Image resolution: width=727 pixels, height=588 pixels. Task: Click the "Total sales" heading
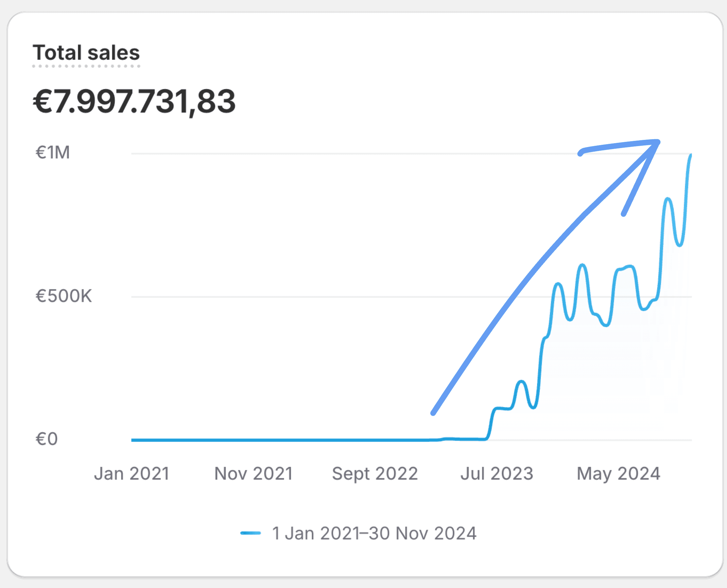[86, 53]
